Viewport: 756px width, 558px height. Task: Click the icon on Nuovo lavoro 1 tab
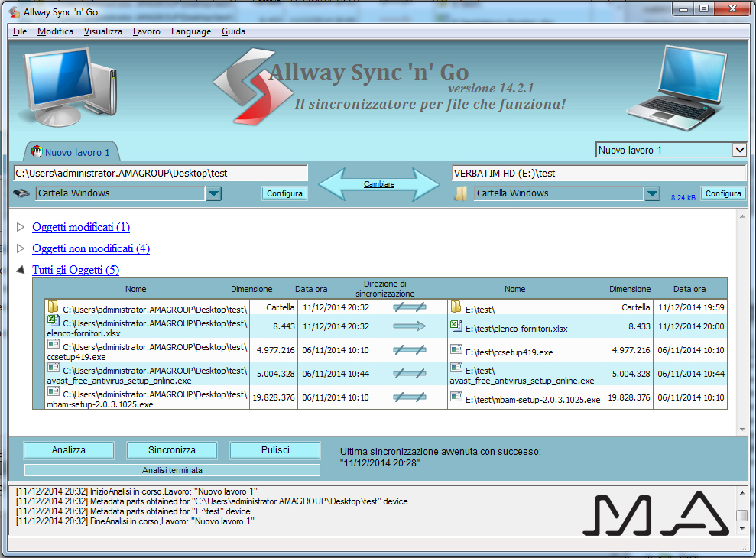tap(37, 151)
